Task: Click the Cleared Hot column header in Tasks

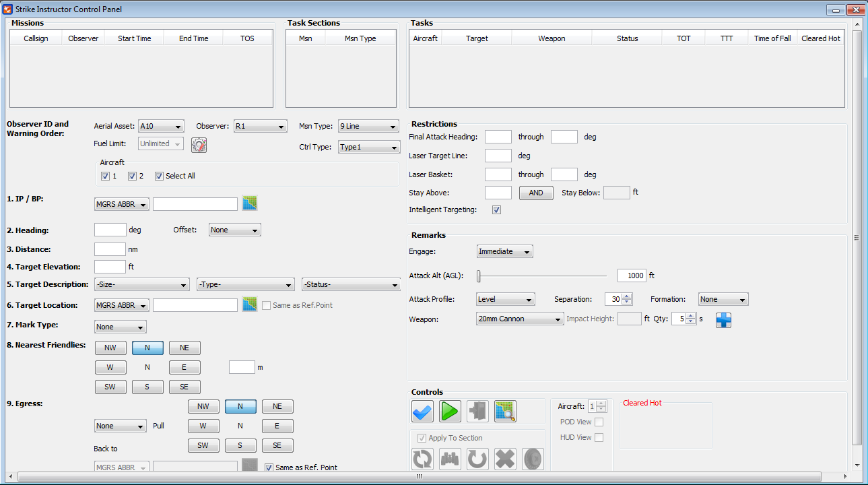Action: [x=821, y=38]
